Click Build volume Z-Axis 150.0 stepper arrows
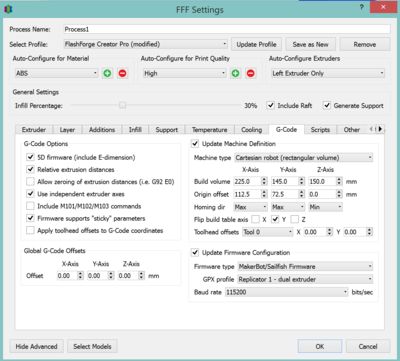This screenshot has height=361, width=400. point(339,181)
